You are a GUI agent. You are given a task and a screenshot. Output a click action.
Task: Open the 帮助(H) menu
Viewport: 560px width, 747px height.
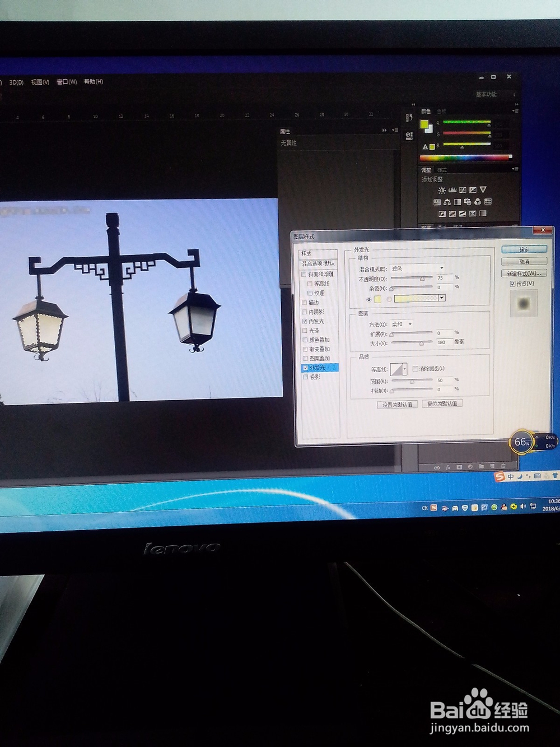[94, 81]
